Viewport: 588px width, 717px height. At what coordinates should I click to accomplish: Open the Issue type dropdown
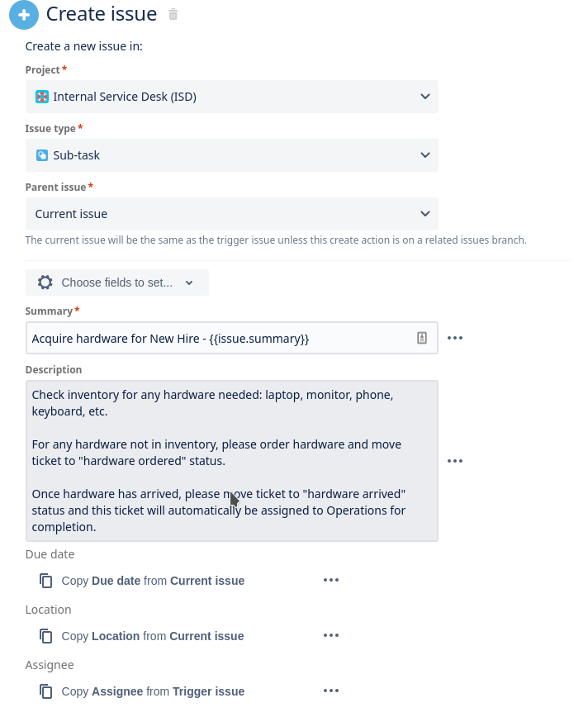[x=425, y=154]
